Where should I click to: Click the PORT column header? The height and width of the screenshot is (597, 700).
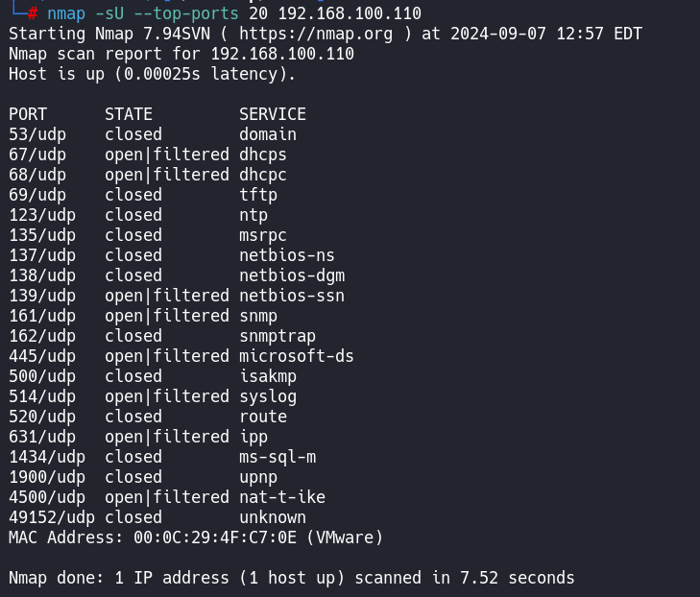28,114
